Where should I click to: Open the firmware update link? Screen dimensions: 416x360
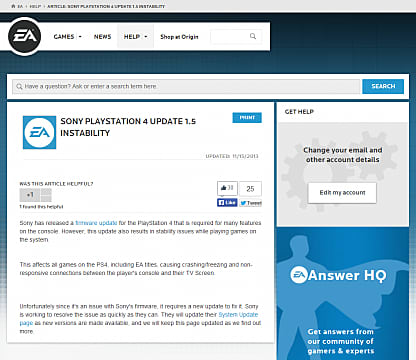(96, 223)
